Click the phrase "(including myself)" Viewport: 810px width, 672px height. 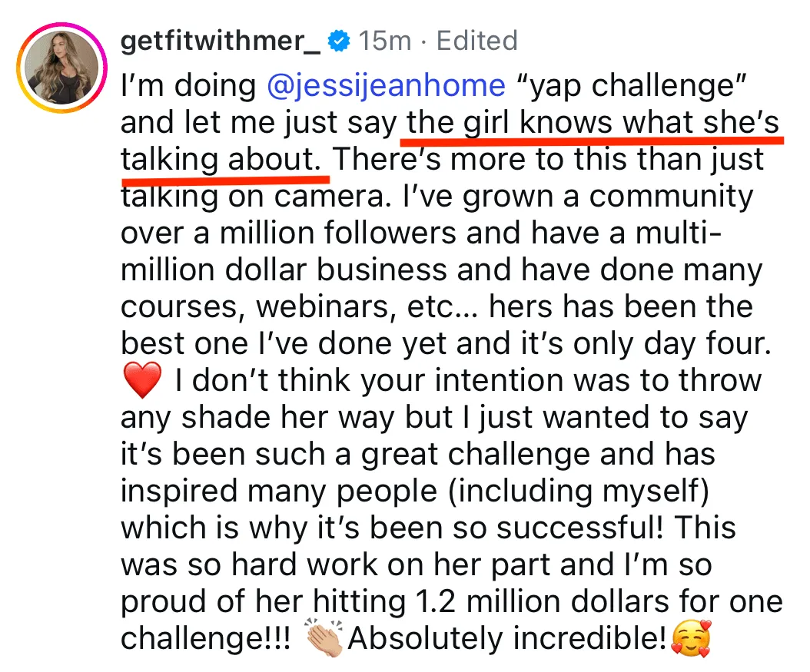click(x=578, y=491)
